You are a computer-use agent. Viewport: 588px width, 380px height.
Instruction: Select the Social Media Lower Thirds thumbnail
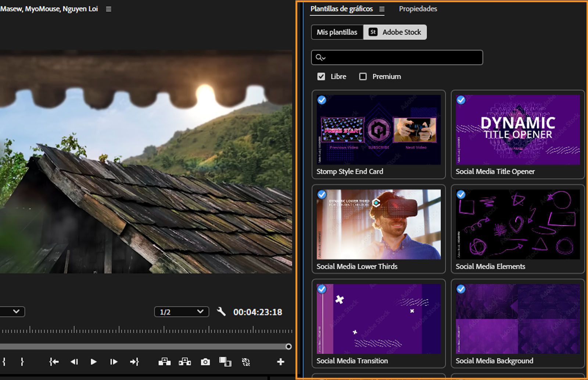[379, 224]
